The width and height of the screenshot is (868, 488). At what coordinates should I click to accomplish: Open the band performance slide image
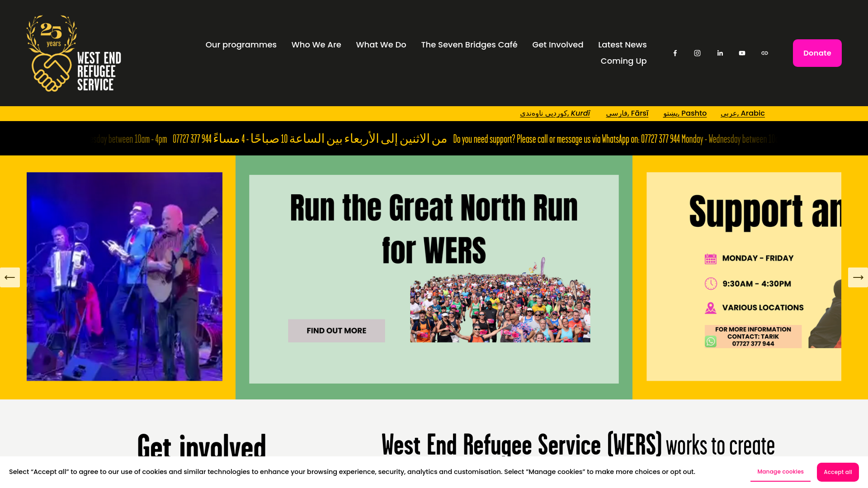pyautogui.click(x=124, y=277)
